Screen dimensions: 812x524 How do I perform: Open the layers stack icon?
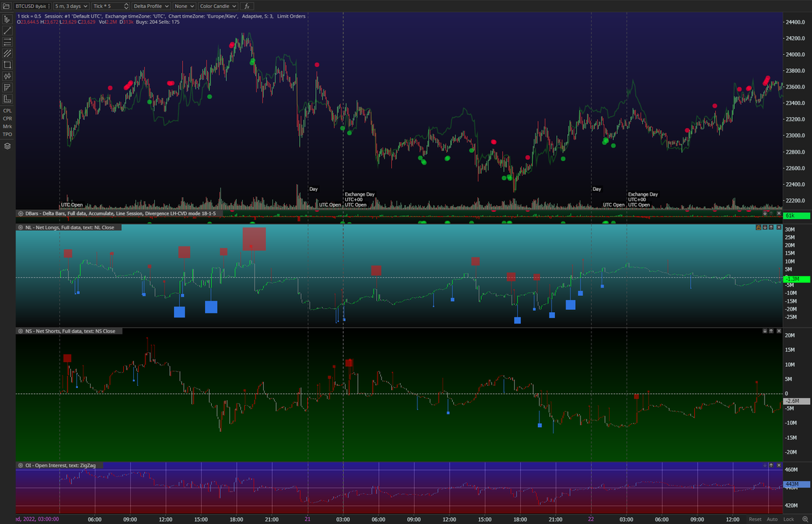coord(7,146)
